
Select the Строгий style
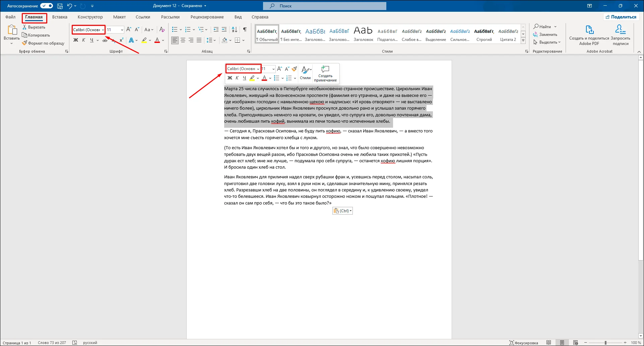pos(484,34)
